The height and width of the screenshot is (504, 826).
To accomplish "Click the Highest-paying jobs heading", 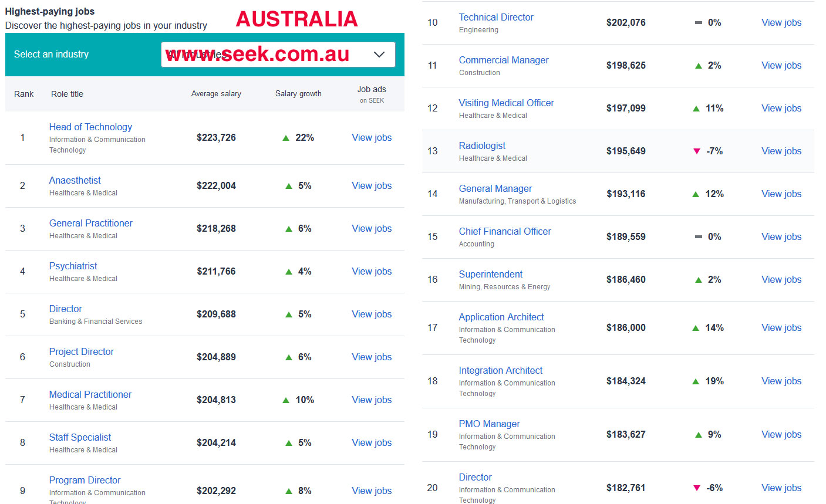I will click(50, 11).
